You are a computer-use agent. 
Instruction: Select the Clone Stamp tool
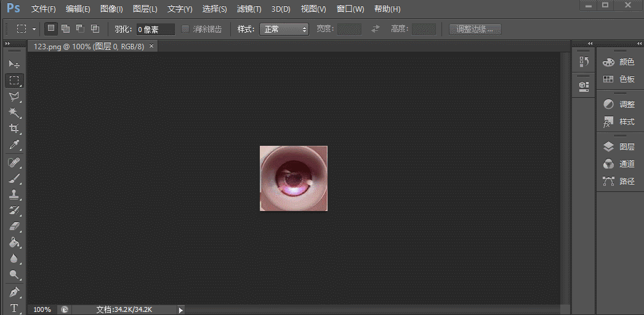coord(14,195)
